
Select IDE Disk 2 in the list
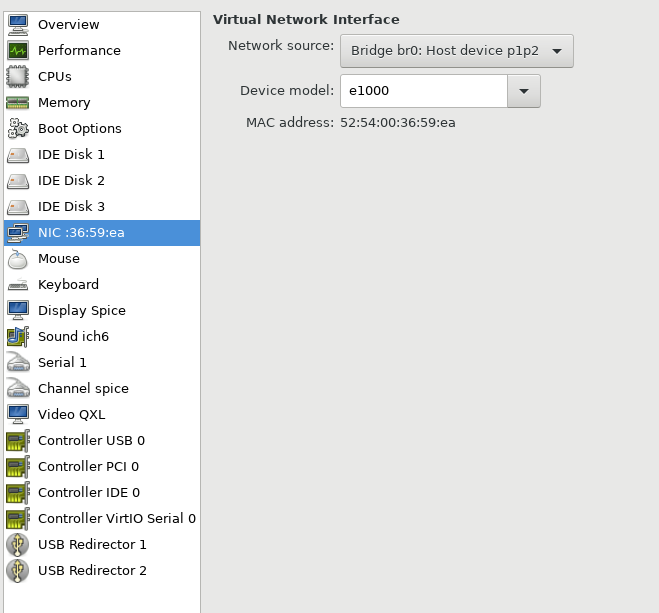coord(102,181)
